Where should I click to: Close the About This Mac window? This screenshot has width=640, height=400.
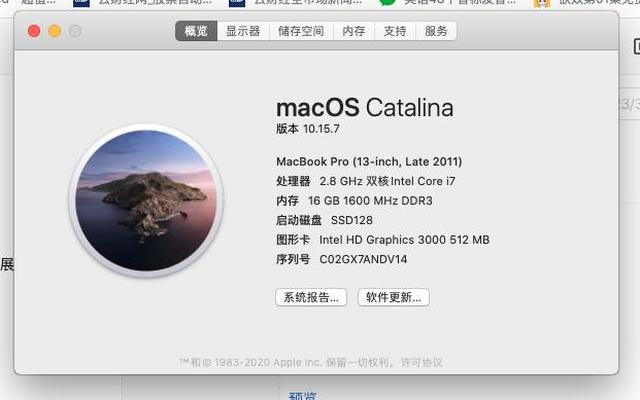coord(34,31)
